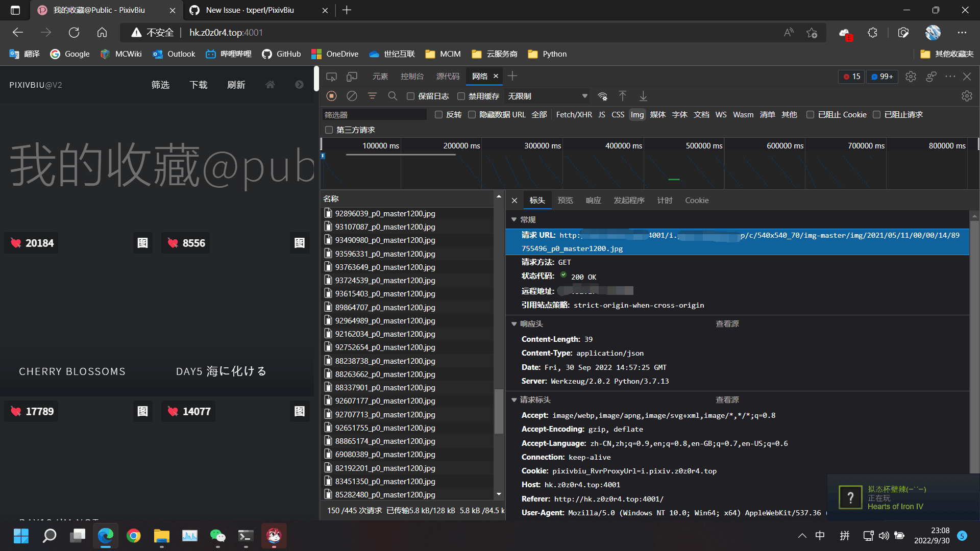Viewport: 980px width, 551px height.
Task: Click 查看源 next to 请求标头
Action: click(727, 400)
